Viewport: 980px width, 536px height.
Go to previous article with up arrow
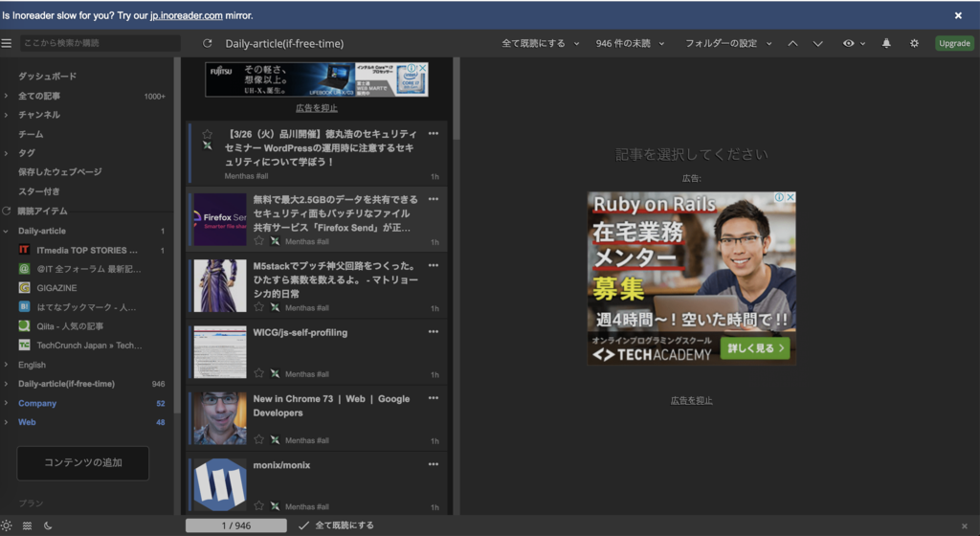792,43
